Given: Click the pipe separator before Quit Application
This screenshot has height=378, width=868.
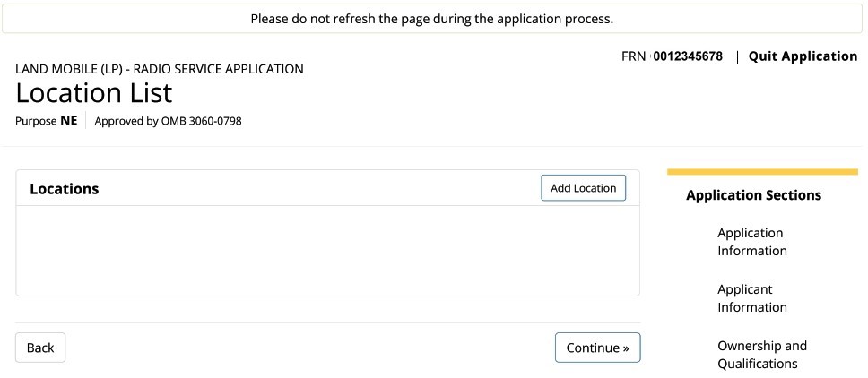Looking at the screenshot, I should coord(737,57).
